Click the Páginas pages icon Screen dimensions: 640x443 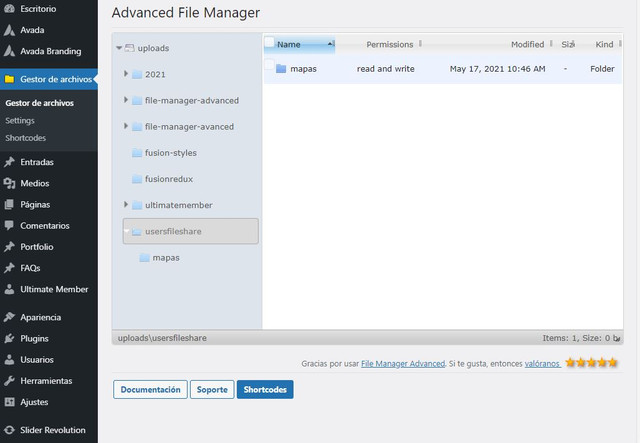(x=9, y=205)
